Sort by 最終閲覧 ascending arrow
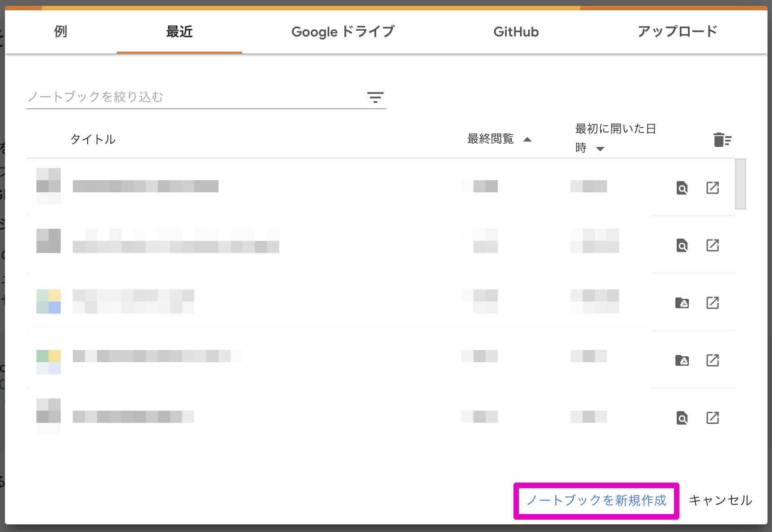772x532 pixels. click(x=527, y=139)
